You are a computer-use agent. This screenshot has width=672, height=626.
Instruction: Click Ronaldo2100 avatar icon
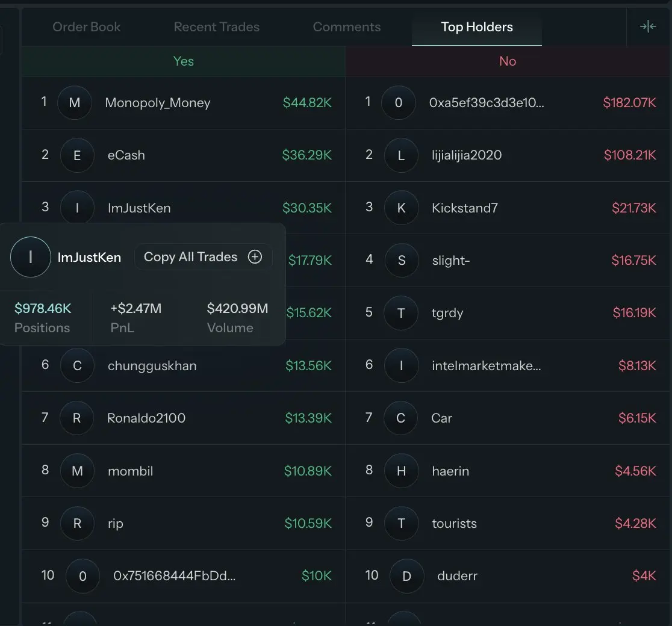coord(76,418)
